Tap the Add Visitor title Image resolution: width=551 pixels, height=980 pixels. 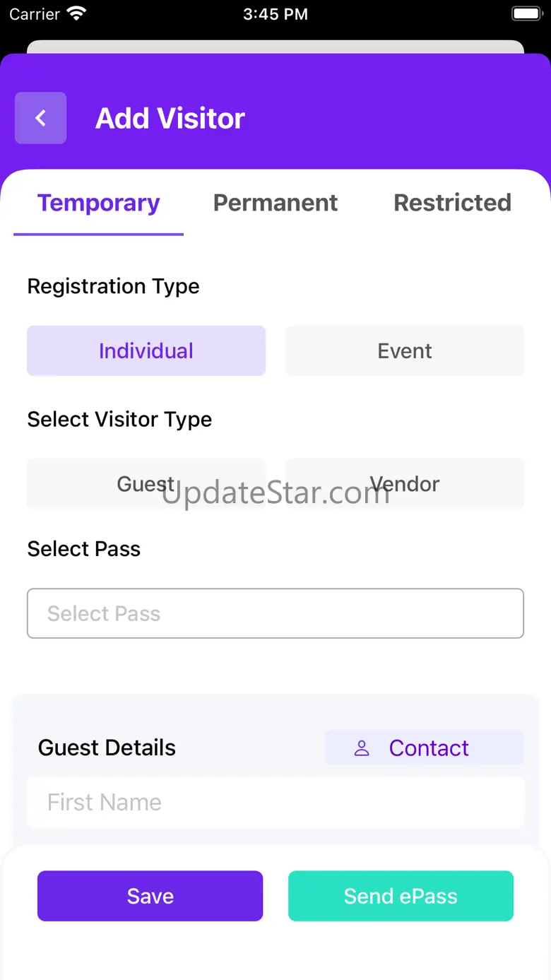coord(170,119)
